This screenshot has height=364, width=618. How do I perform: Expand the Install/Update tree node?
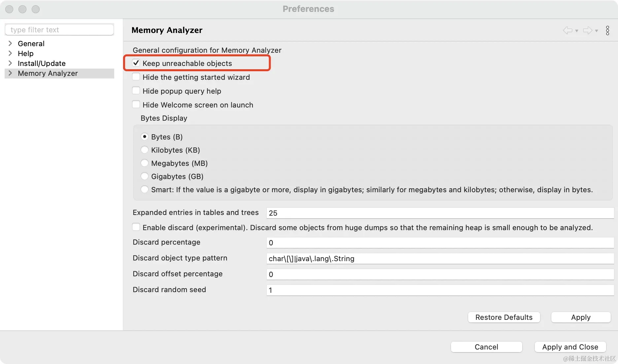[x=10, y=63]
